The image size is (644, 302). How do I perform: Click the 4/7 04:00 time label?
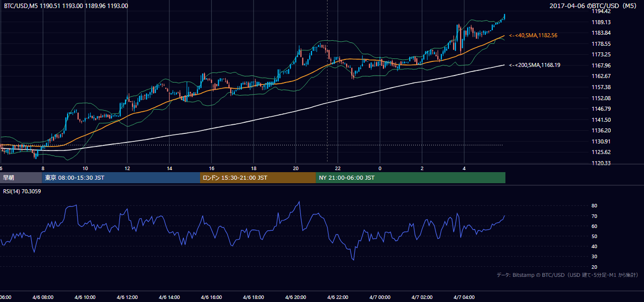pyautogui.click(x=464, y=297)
